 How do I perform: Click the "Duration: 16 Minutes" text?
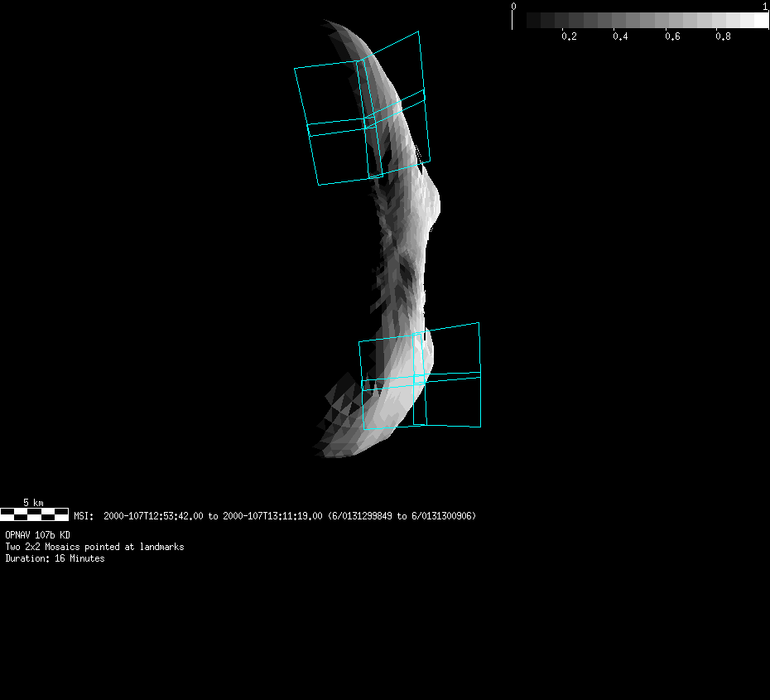click(x=55, y=558)
